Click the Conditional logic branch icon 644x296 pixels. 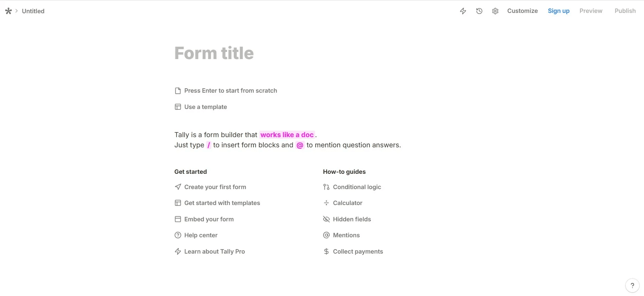(x=326, y=187)
